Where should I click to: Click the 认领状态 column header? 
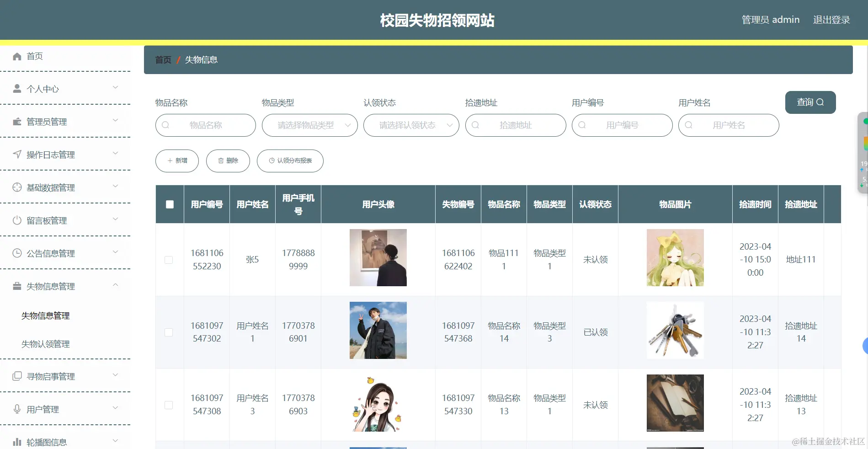pos(595,204)
